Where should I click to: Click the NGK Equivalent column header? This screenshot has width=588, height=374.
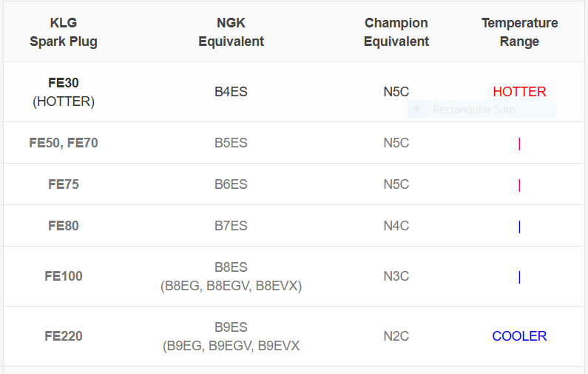pyautogui.click(x=231, y=32)
